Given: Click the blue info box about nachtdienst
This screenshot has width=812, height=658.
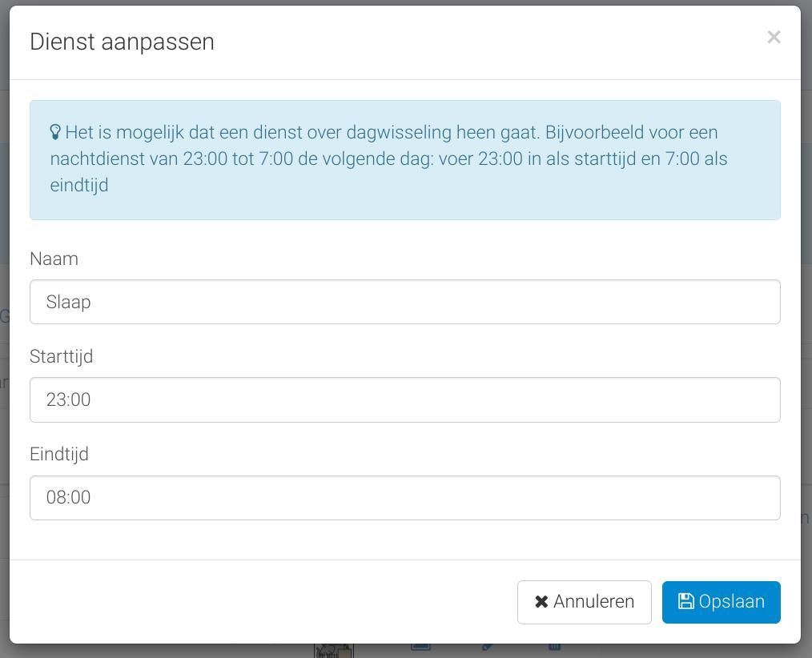Looking at the screenshot, I should pos(405,160).
